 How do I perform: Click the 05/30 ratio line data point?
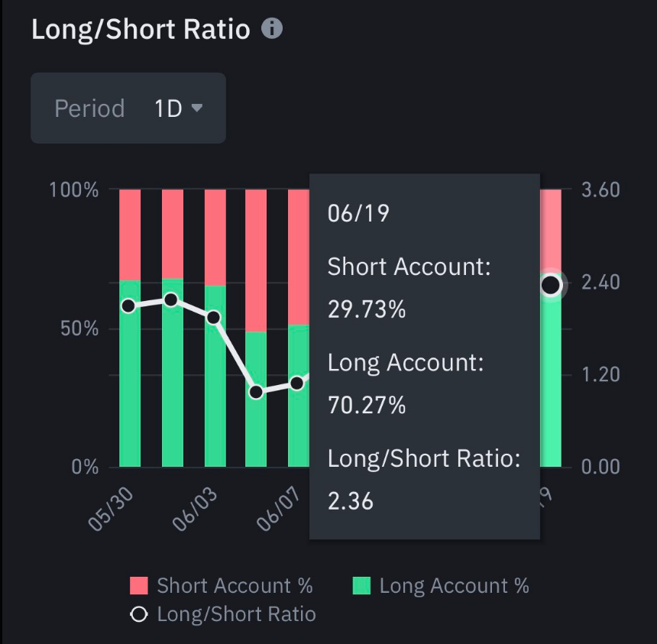click(x=128, y=306)
